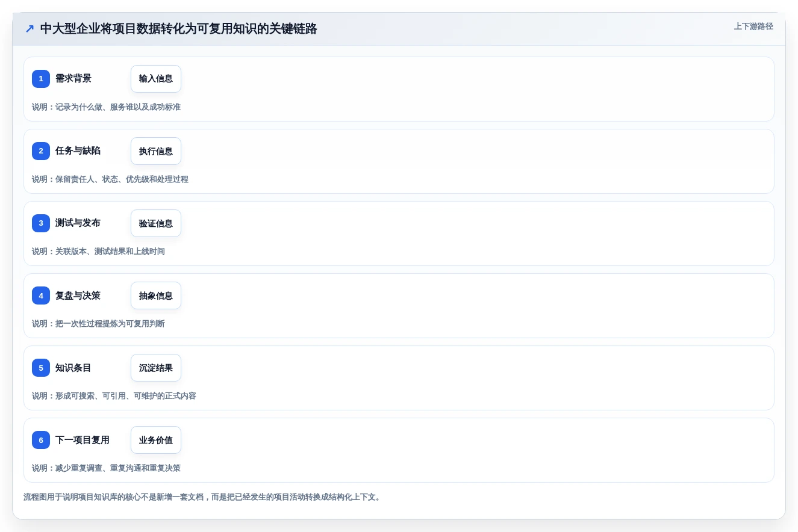Click the 执行信息 tag button
Screen dimensions: 798x532
(156, 151)
